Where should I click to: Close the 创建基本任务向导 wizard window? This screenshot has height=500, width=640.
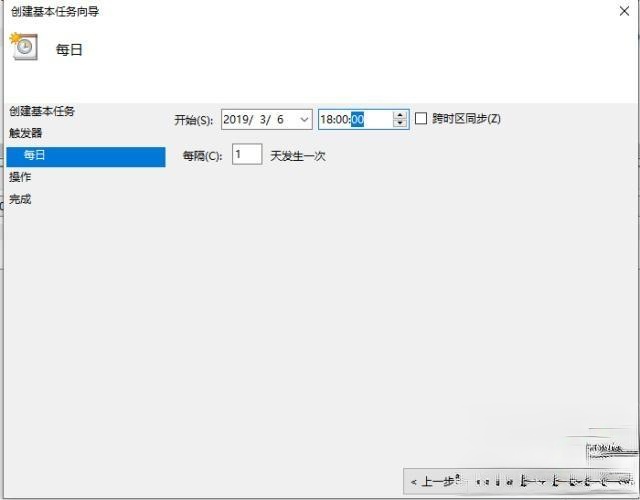pos(624,11)
